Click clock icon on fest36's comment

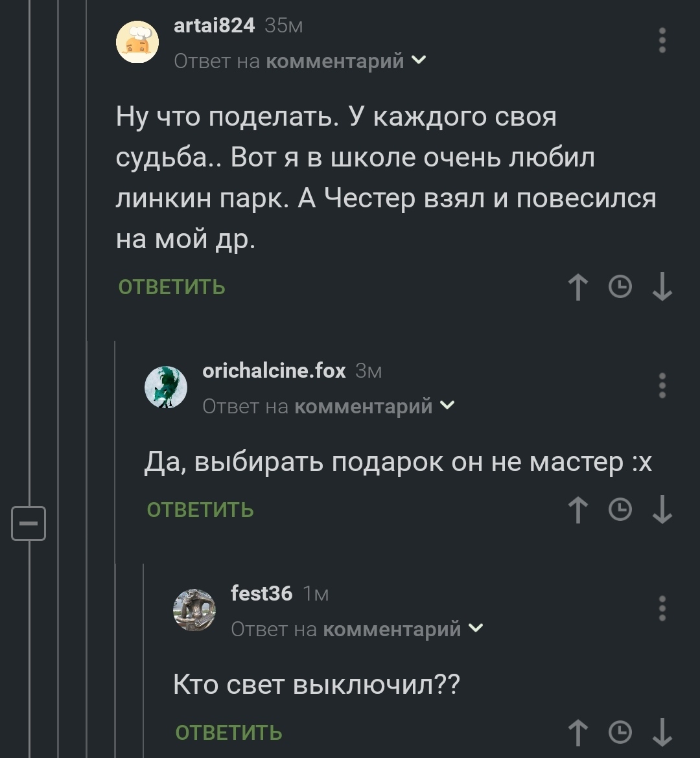620,732
